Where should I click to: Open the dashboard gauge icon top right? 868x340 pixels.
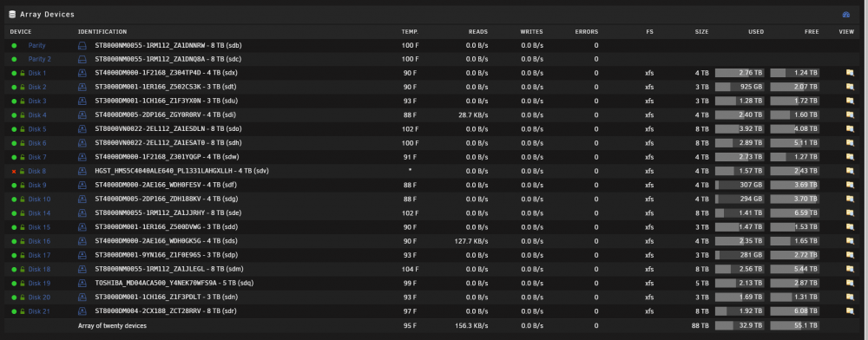[x=845, y=15]
